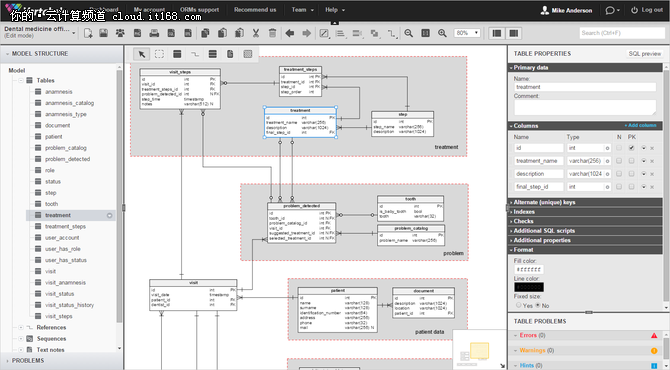The width and height of the screenshot is (670, 370).
Task: Toggle N checkbox for description column
Action: [619, 174]
